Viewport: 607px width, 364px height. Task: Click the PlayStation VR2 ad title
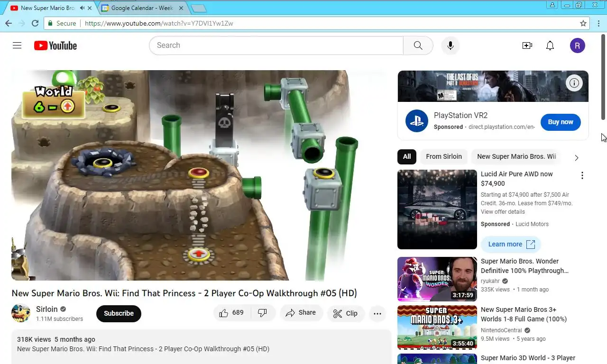(x=460, y=115)
